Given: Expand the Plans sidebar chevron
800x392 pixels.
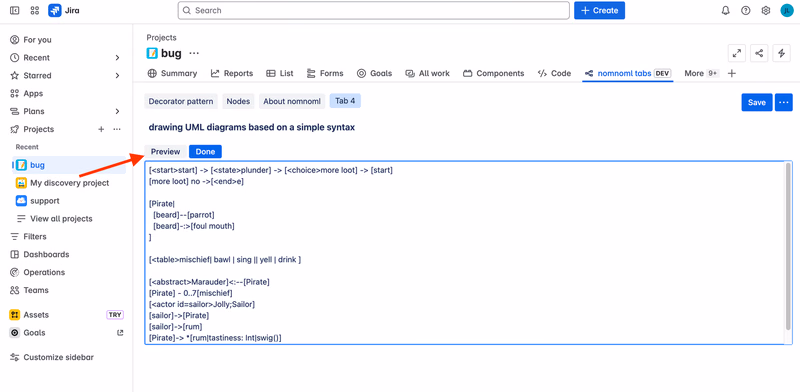Looking at the screenshot, I should click(x=117, y=111).
